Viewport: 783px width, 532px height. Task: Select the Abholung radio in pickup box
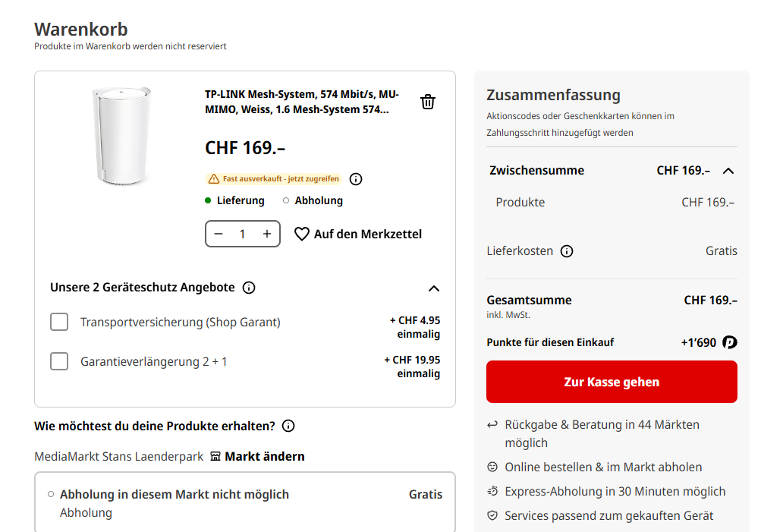coord(51,494)
